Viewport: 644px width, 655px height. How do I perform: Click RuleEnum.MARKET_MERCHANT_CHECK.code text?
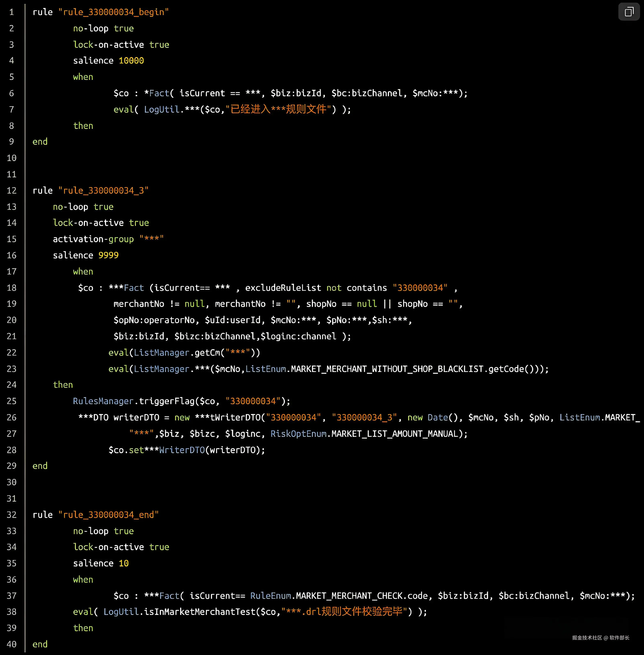[339, 595]
